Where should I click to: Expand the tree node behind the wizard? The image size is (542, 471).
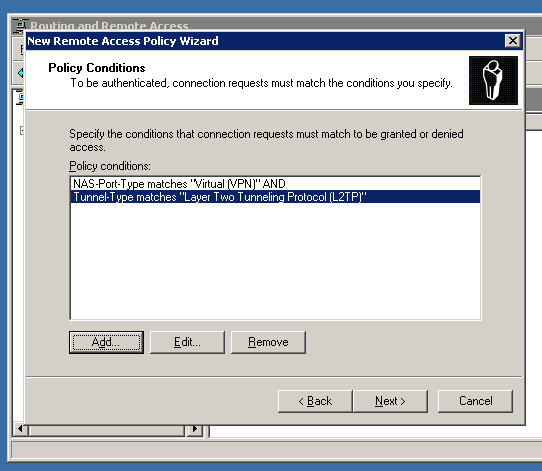click(x=22, y=131)
